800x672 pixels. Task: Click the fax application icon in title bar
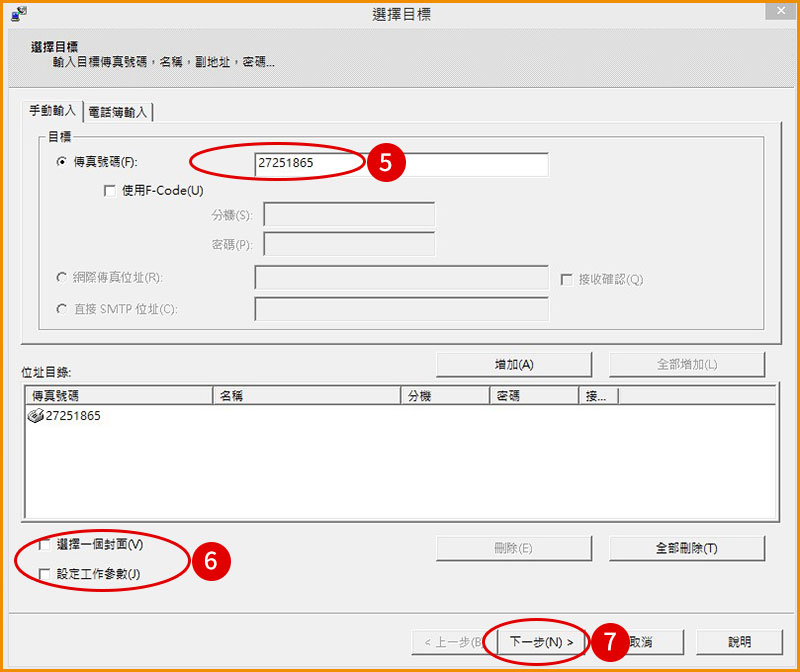click(15, 12)
